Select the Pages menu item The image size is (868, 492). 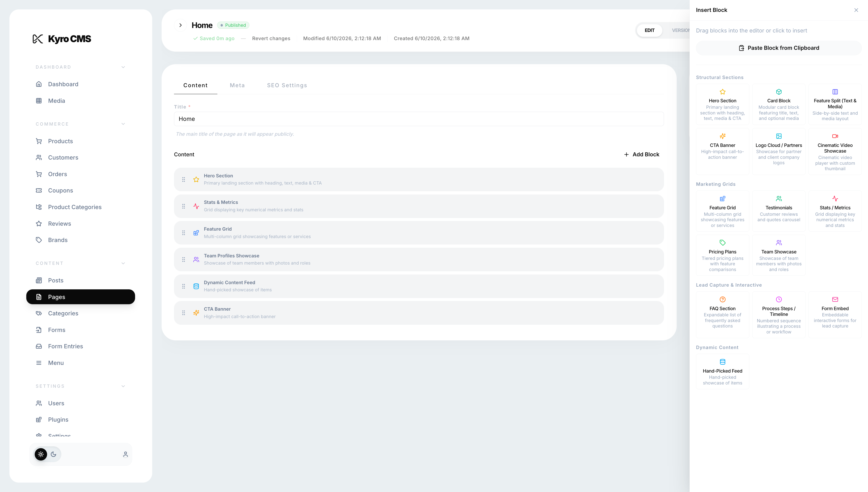click(81, 297)
